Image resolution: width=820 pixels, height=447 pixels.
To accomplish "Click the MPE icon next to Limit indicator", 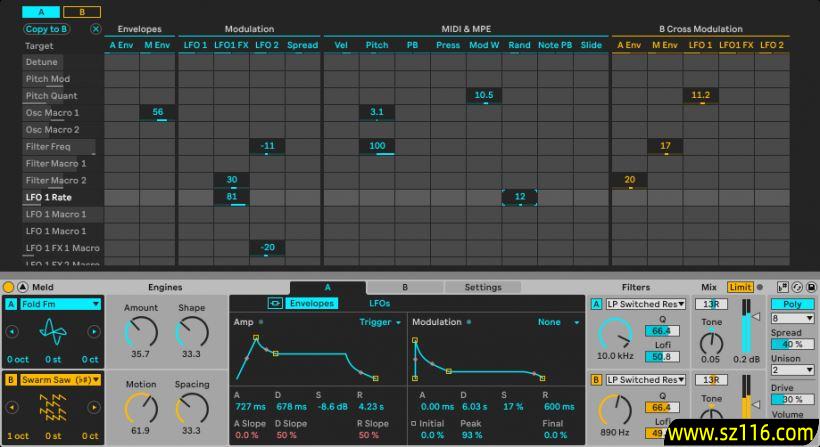I will 760,287.
